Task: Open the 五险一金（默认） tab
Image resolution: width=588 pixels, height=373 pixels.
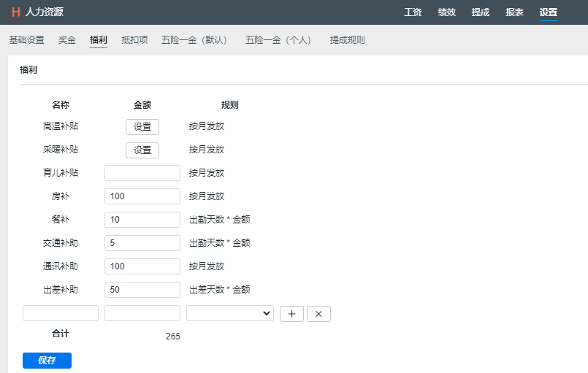Action: [x=194, y=40]
